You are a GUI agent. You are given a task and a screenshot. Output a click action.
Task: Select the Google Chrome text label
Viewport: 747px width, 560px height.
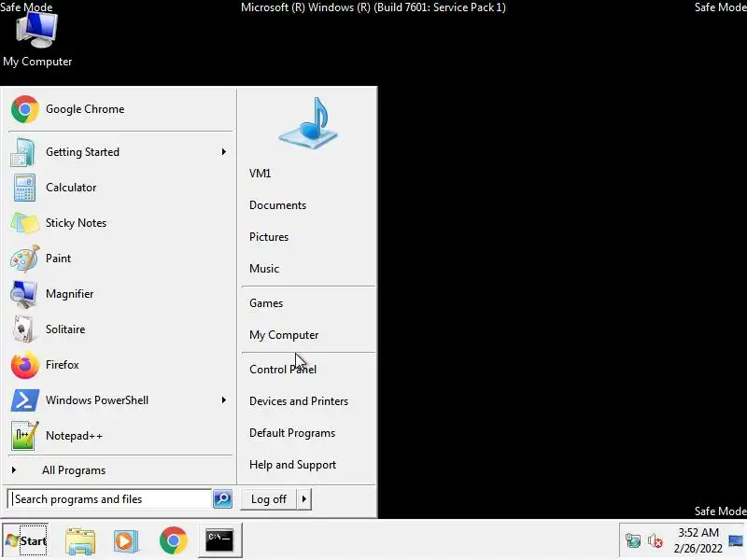[85, 109]
